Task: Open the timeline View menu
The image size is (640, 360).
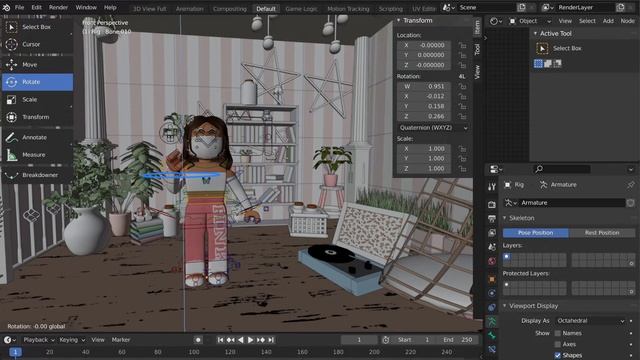Action: [x=98, y=340]
